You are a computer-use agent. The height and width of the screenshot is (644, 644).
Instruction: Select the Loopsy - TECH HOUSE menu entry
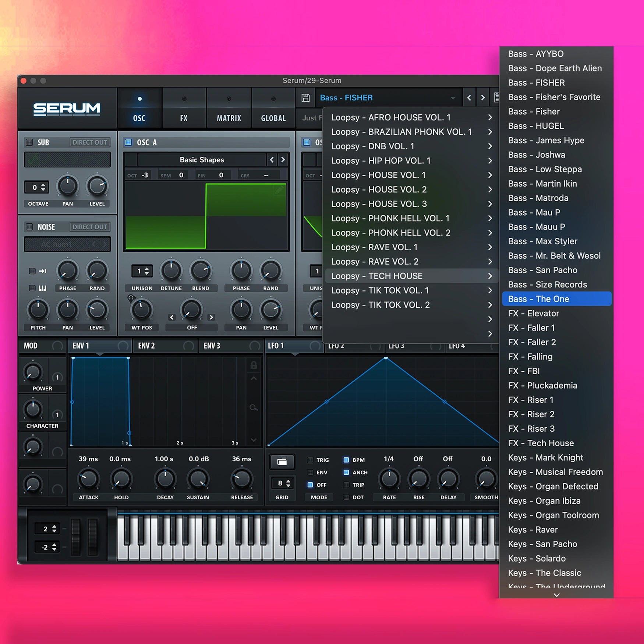coord(411,276)
